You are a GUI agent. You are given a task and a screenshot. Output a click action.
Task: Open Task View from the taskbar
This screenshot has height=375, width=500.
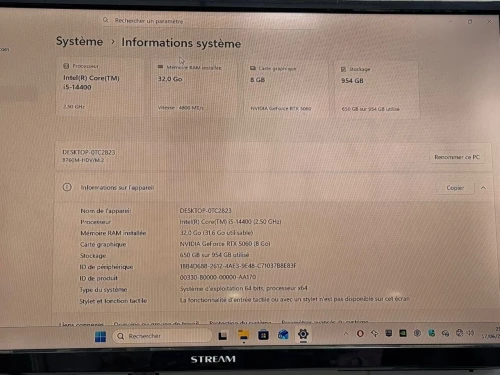pos(223,336)
